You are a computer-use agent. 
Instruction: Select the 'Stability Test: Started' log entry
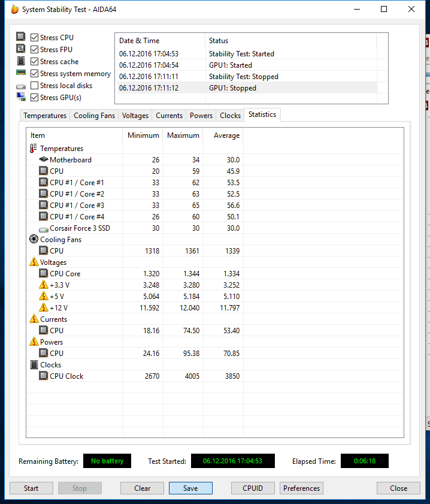(247, 54)
